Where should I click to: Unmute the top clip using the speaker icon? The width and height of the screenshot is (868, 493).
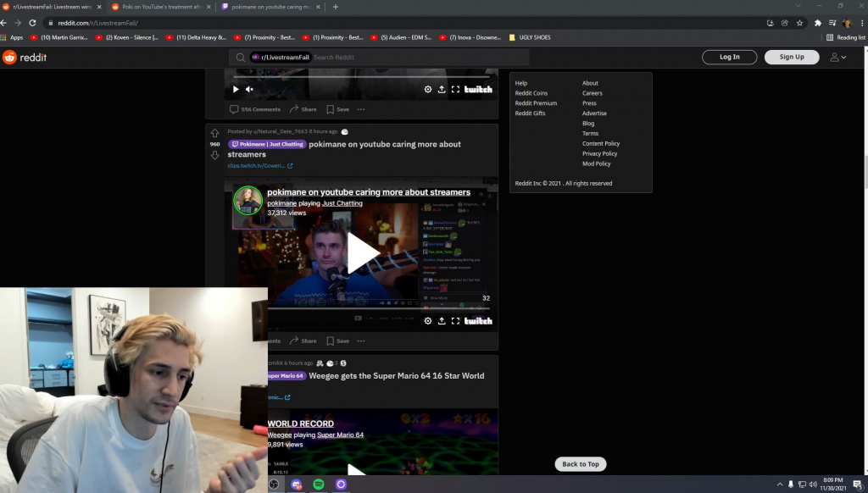250,89
